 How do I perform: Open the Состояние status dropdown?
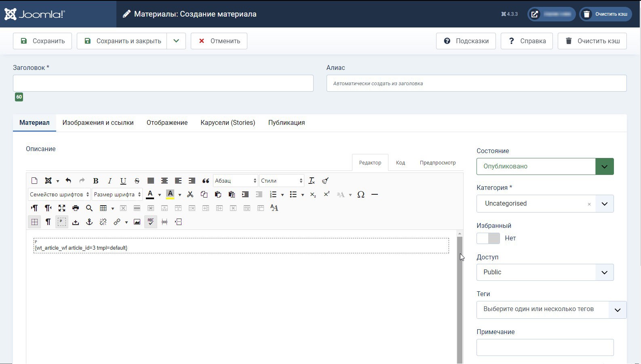point(544,166)
